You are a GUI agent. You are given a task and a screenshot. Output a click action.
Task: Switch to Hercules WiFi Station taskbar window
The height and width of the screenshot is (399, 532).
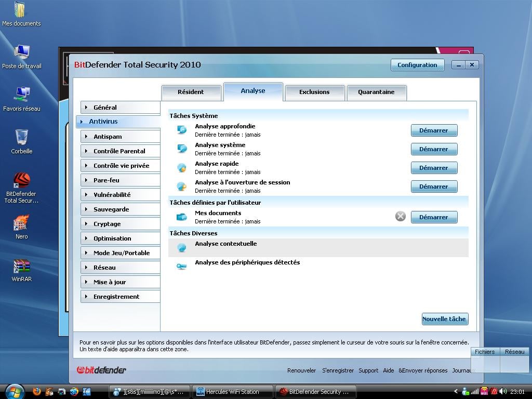click(233, 392)
